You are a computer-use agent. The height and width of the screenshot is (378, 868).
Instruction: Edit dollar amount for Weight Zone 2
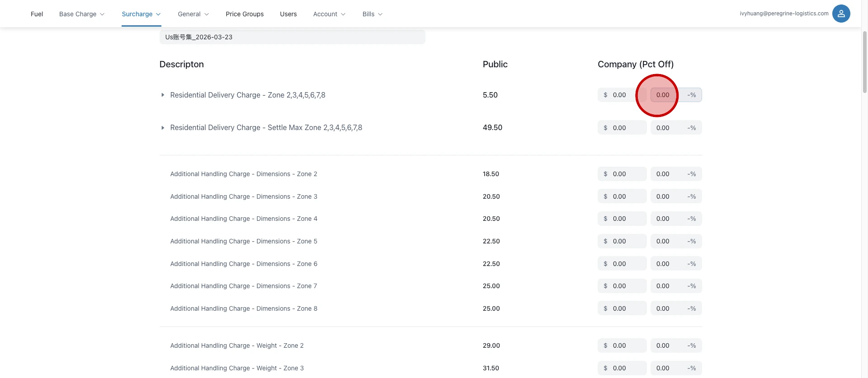pyautogui.click(x=627, y=345)
